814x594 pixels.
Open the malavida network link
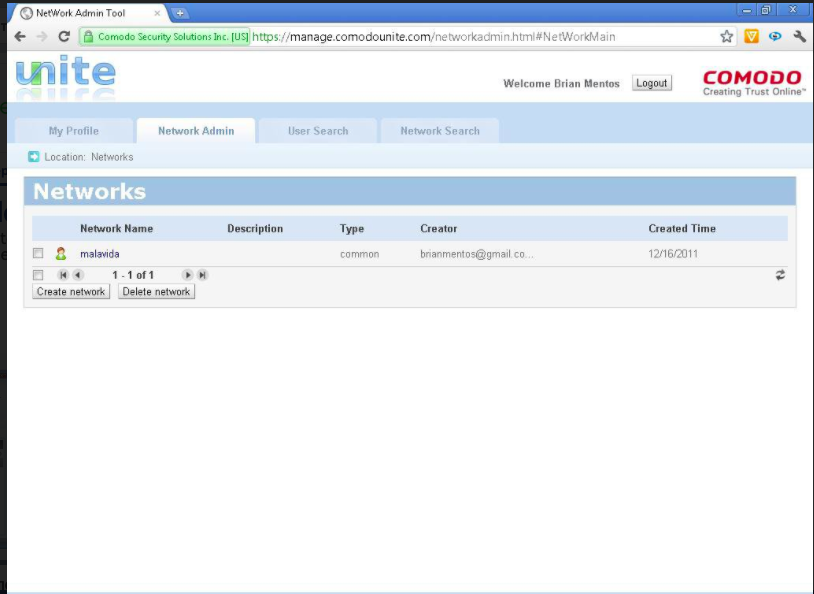coord(100,254)
